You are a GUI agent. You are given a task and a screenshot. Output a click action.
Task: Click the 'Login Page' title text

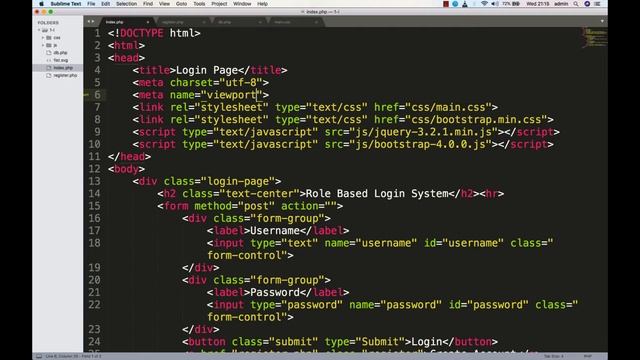[x=207, y=70]
